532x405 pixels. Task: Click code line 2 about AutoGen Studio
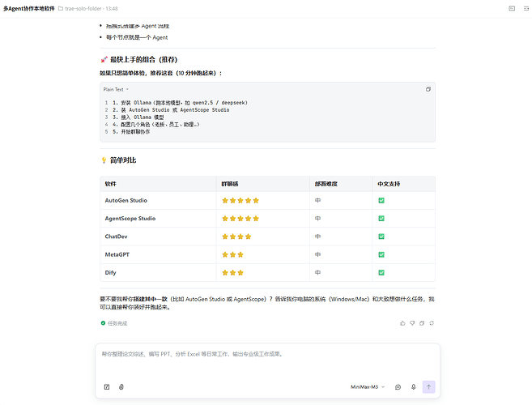click(171, 110)
